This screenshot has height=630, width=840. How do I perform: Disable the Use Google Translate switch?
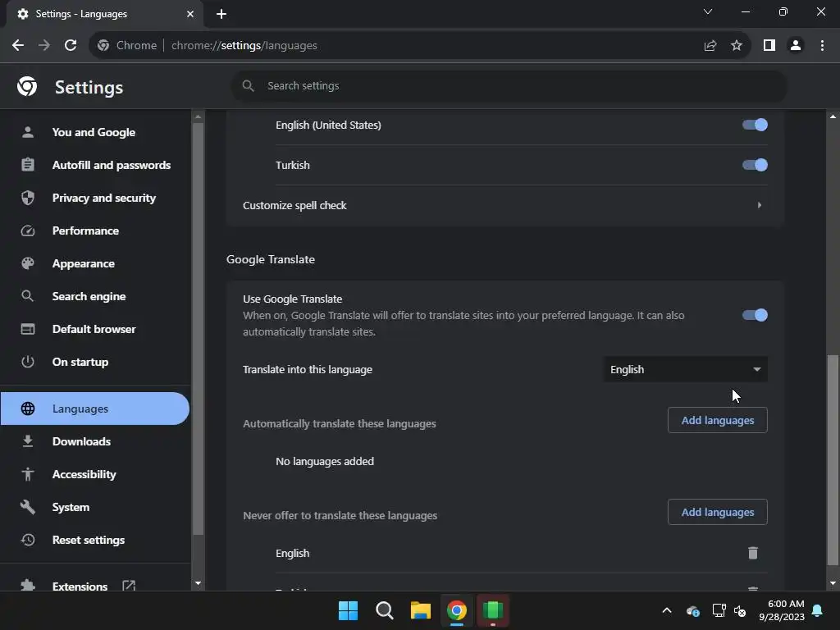755,315
